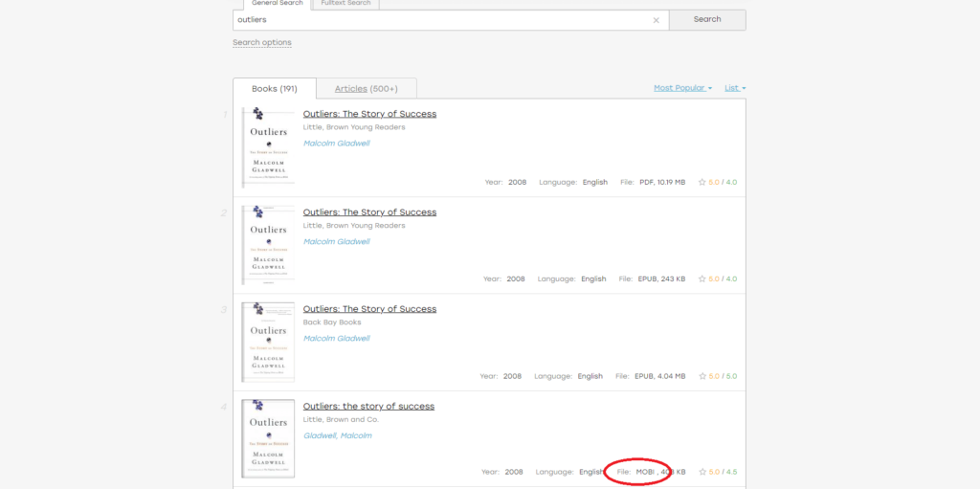
Task: Open the Most Popular sort dropdown
Action: tap(682, 88)
